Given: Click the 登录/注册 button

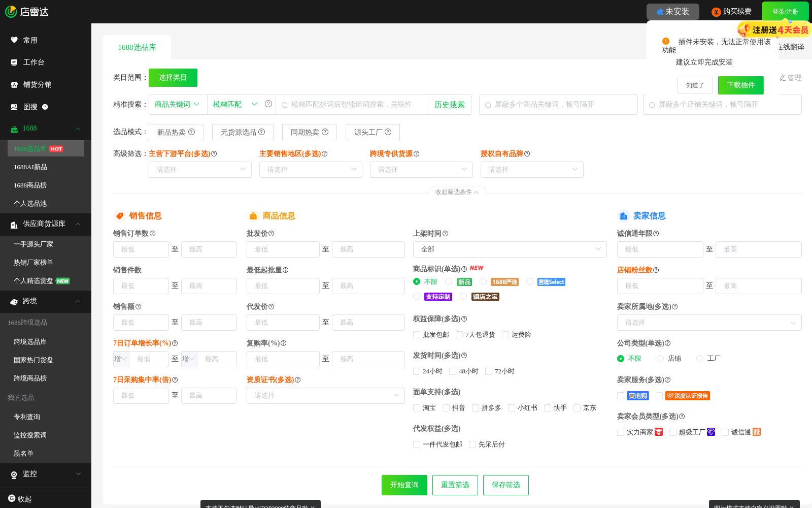Looking at the screenshot, I should pos(785,12).
